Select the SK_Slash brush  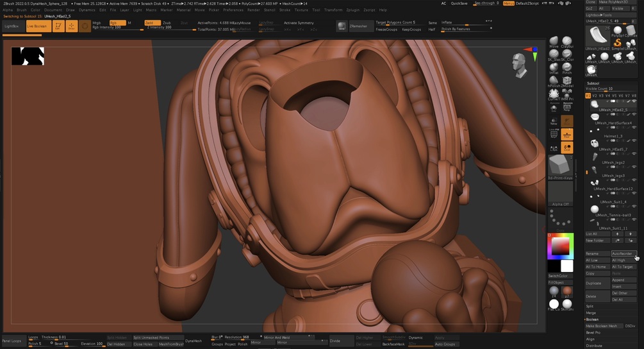[x=554, y=56]
